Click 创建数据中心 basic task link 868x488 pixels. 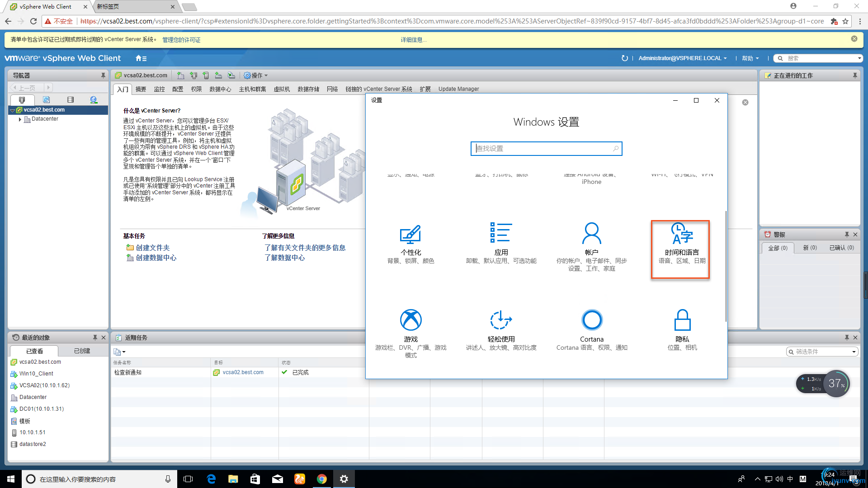[x=156, y=258]
